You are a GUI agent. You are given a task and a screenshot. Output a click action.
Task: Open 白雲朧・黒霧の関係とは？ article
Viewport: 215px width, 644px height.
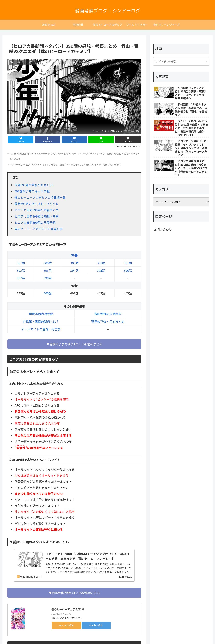(x=41, y=322)
